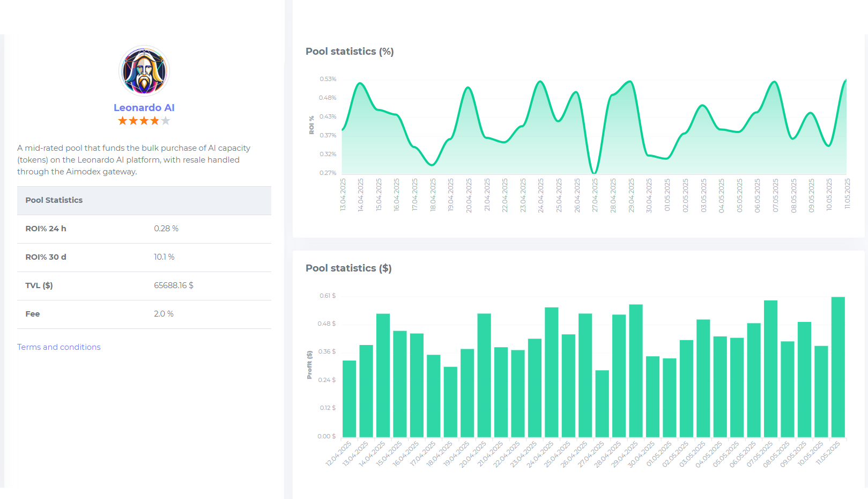Click the 27.04.2025 profit bar
Screen dimensions: 868x499
point(602,403)
